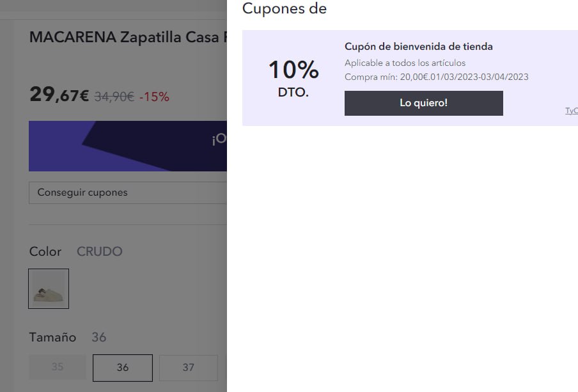
Task: Claim coupon with the Lo quiero! button
Action: pos(423,103)
